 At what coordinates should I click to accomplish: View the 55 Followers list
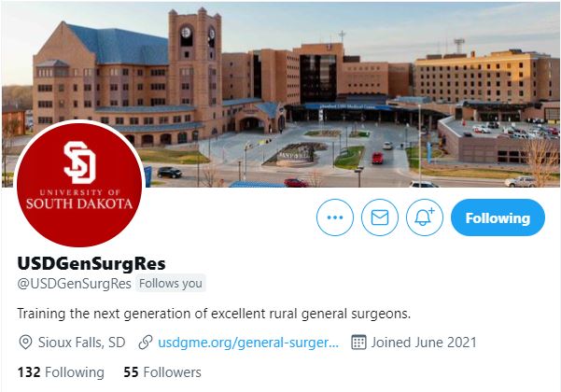pos(162,372)
